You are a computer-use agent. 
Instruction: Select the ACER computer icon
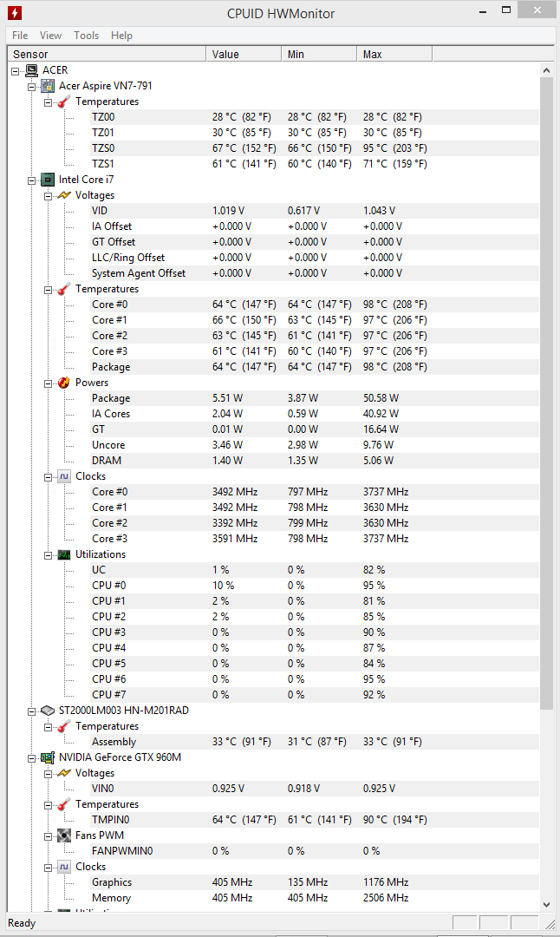coord(31,70)
